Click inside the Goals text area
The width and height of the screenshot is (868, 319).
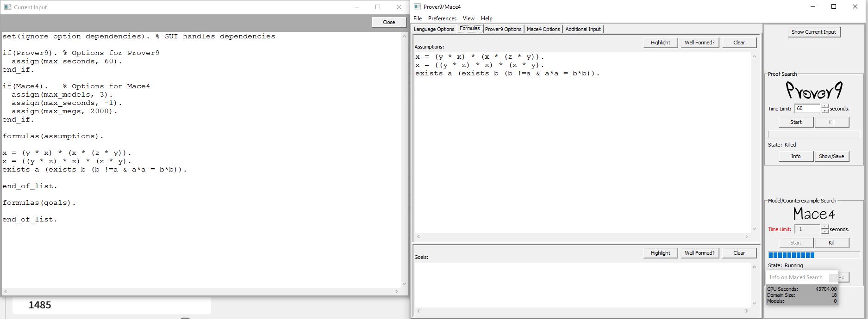(582, 285)
